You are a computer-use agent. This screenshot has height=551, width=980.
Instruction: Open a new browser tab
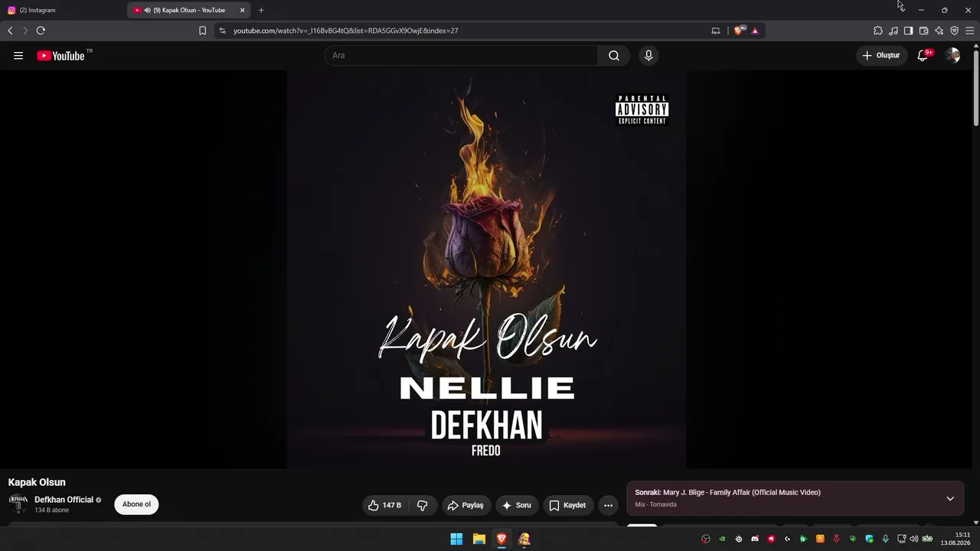click(261, 10)
